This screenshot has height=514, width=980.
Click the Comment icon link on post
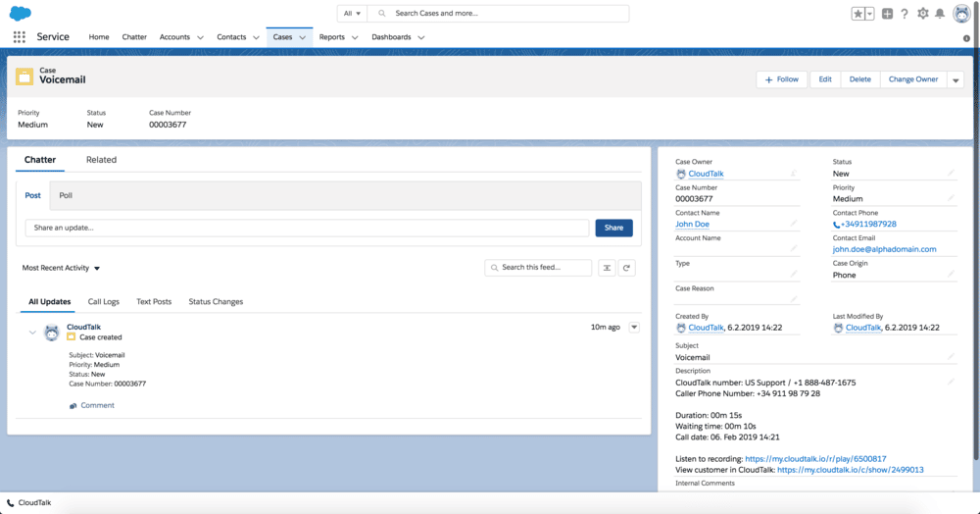[x=91, y=406]
